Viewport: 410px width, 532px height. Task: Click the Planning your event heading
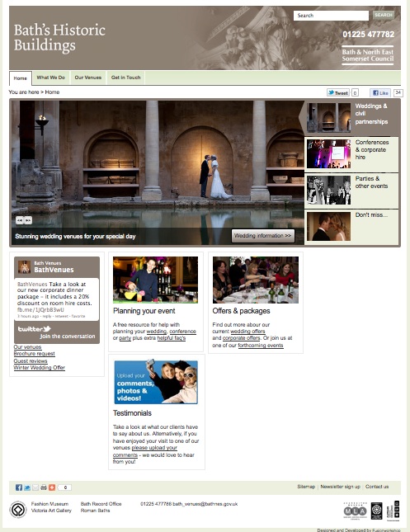144,311
